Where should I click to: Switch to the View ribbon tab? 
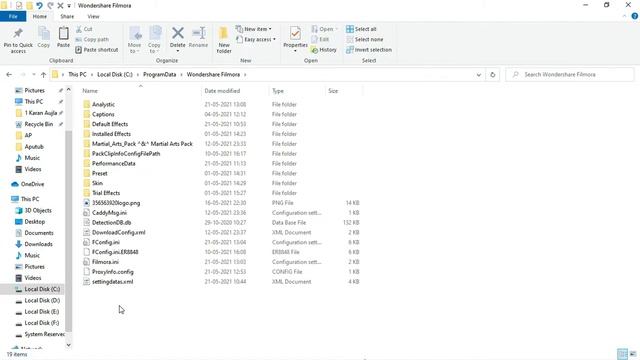pos(93,16)
